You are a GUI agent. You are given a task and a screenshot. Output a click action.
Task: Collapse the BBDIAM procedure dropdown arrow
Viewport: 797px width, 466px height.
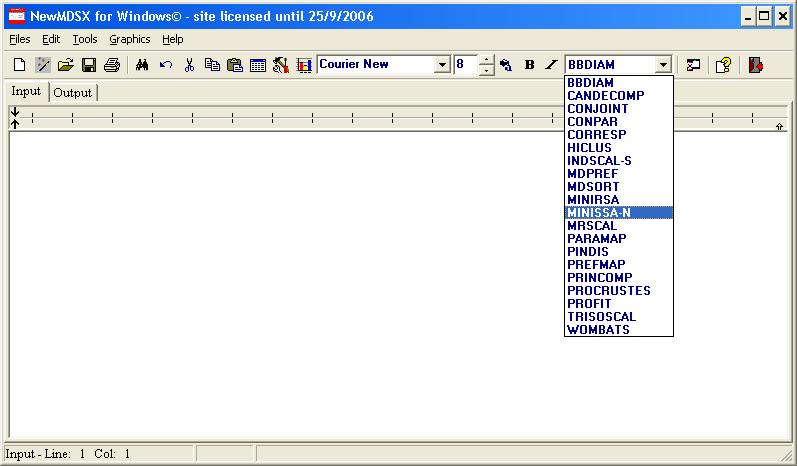pos(662,65)
